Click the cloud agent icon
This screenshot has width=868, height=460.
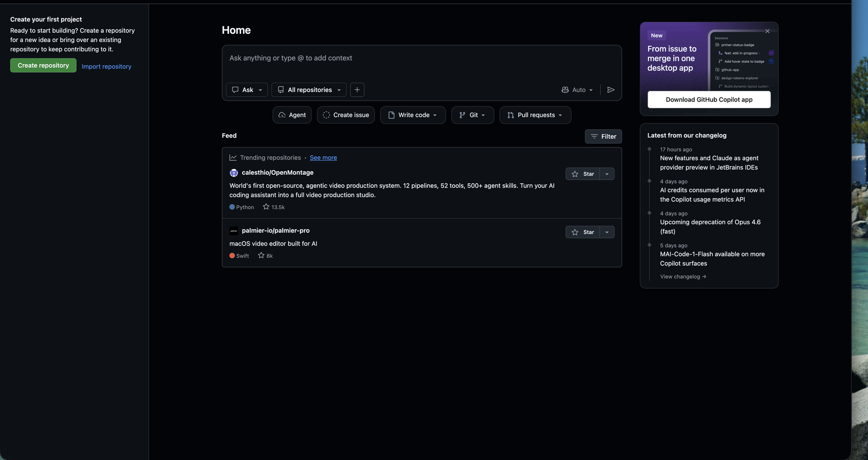[282, 115]
